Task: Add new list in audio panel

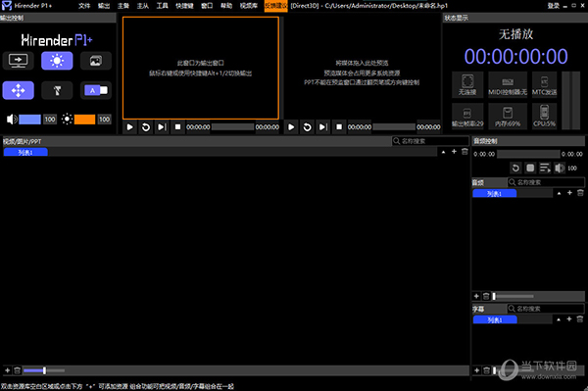Action: [x=569, y=193]
